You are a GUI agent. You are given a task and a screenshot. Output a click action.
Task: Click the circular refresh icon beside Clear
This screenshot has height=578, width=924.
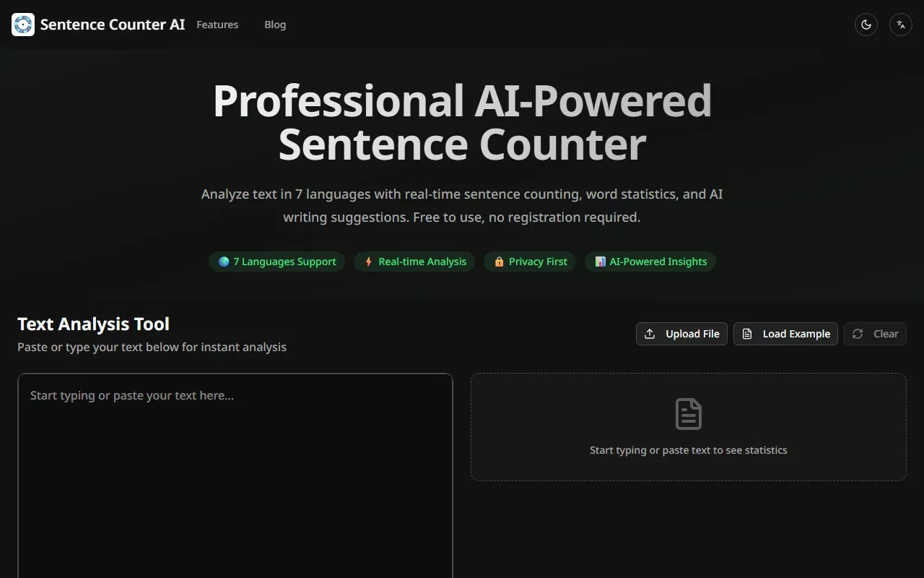coord(858,334)
